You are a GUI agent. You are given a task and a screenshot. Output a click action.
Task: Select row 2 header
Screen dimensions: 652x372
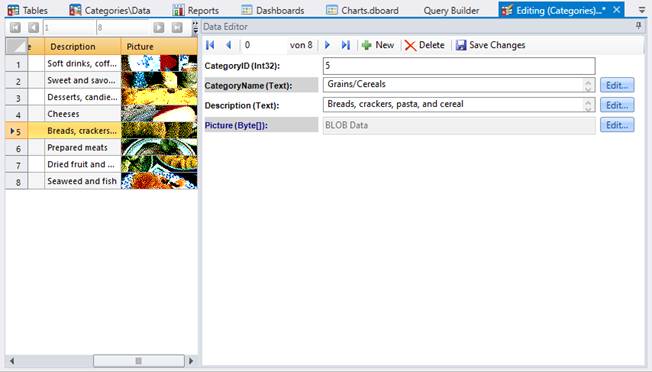[16, 81]
